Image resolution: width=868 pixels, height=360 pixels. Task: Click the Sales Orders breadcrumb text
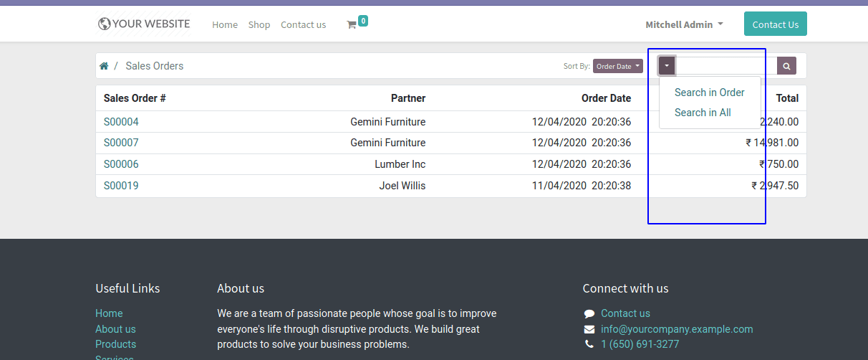coord(155,66)
